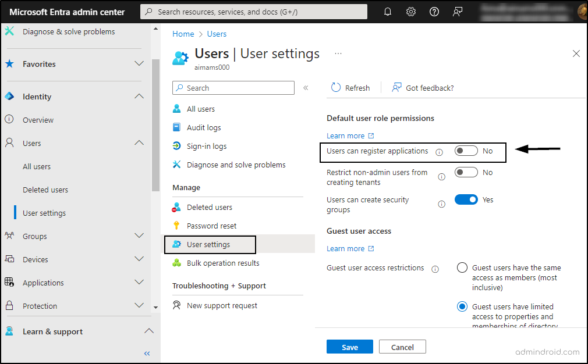Disable Users can create security groups toggle
This screenshot has width=588, height=364.
[466, 200]
